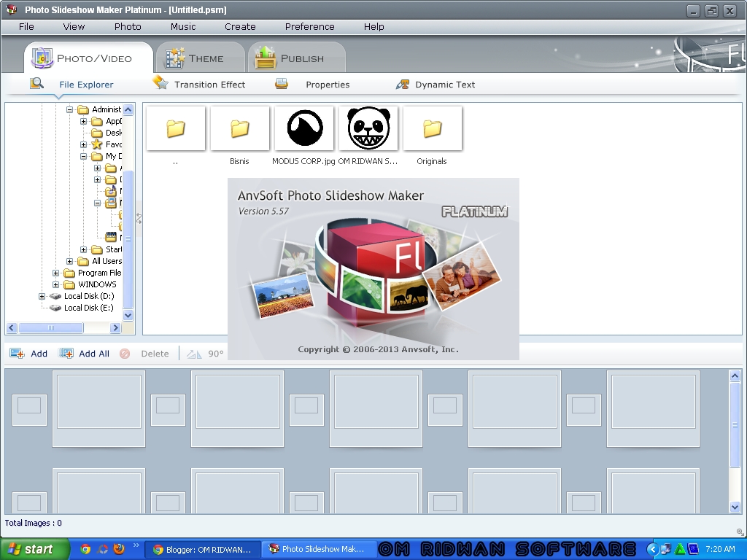Expand the Start Menu folder node
This screenshot has height=560, width=747.
tap(83, 249)
